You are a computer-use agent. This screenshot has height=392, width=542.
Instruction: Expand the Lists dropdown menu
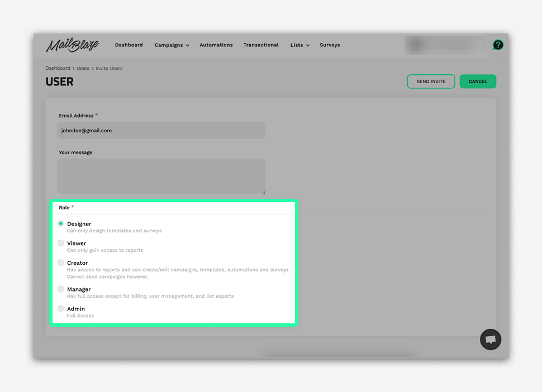pos(299,45)
